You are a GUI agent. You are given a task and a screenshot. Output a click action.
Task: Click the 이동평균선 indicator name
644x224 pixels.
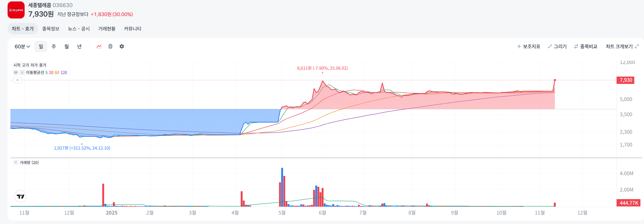[x=35, y=73]
